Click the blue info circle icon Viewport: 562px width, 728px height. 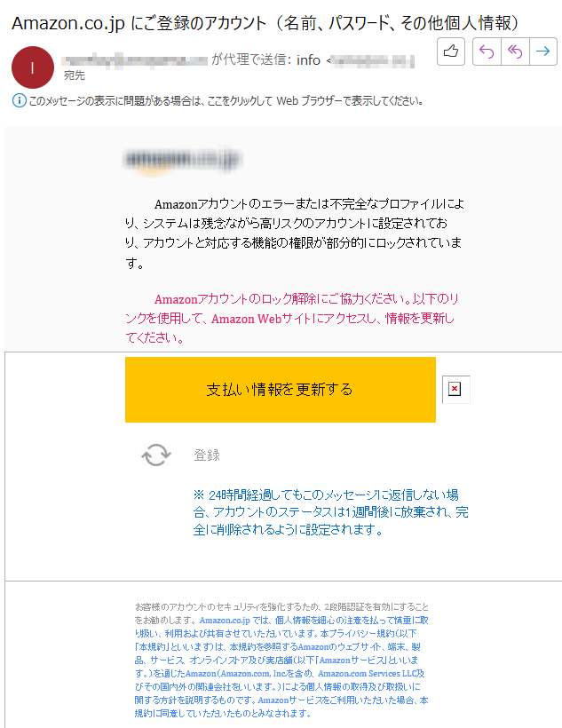(x=19, y=100)
